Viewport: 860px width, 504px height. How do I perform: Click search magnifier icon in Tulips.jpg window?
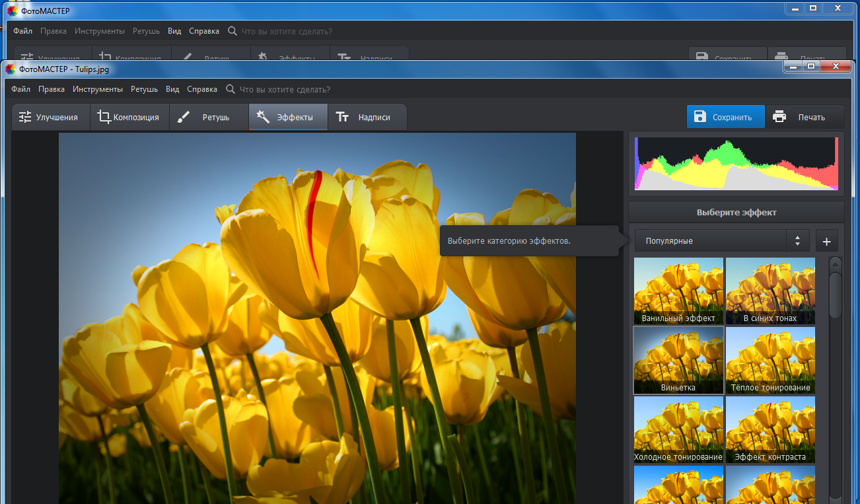[231, 89]
